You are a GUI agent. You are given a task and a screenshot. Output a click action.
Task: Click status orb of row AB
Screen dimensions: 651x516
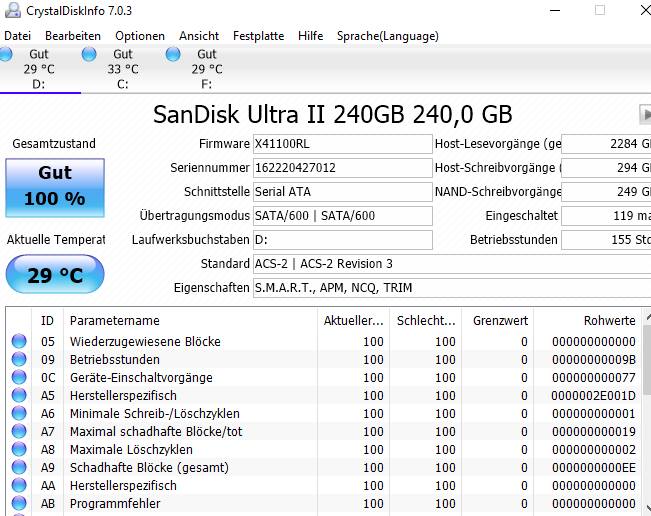[19, 503]
